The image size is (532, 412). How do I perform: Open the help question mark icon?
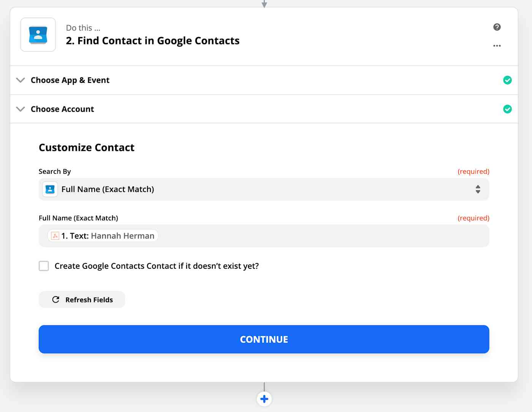click(x=497, y=27)
